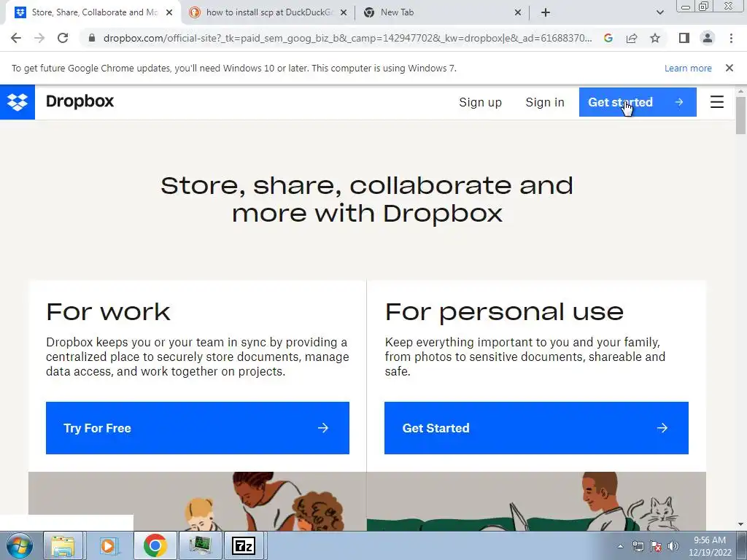Click the work illustration image
This screenshot has width=747, height=560.
pos(197,501)
